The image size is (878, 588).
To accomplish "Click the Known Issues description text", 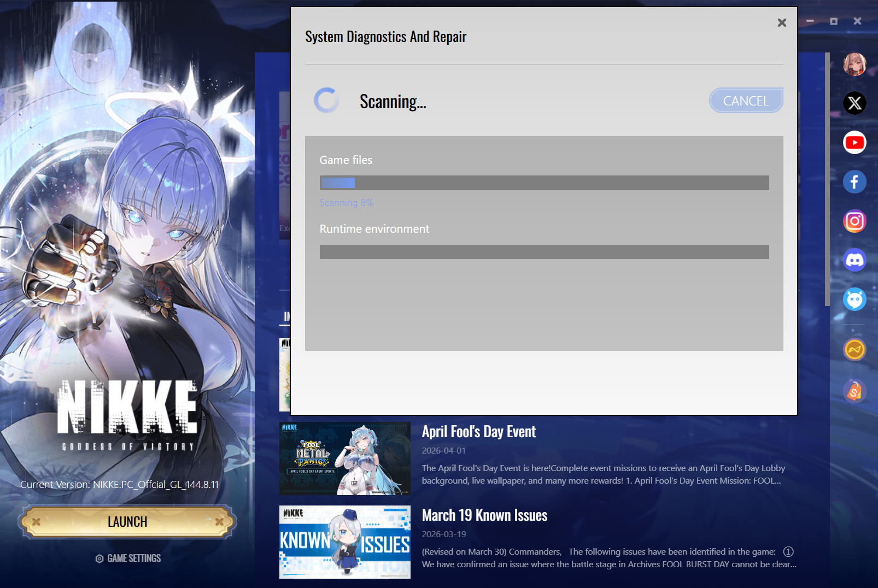I will pos(610,558).
